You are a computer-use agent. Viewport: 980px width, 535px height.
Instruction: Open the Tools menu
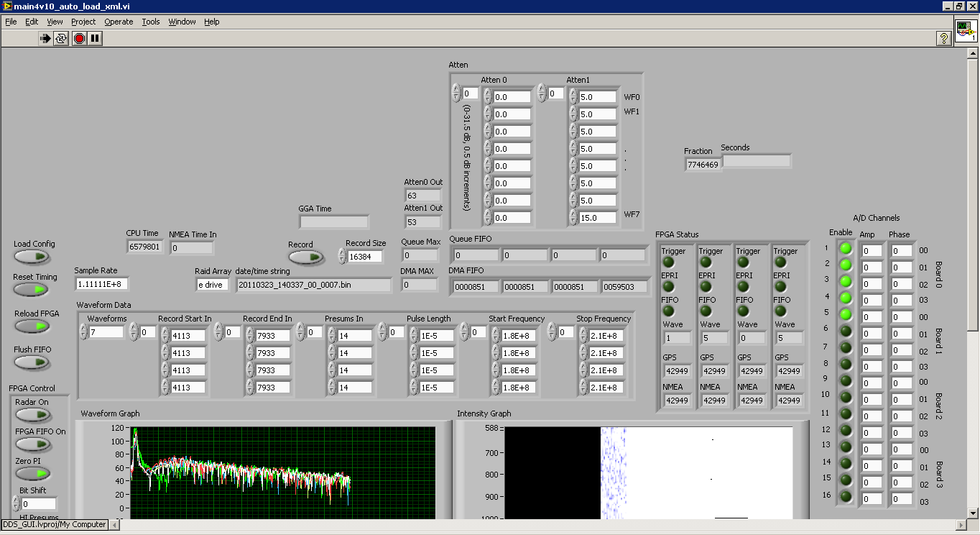pos(151,22)
